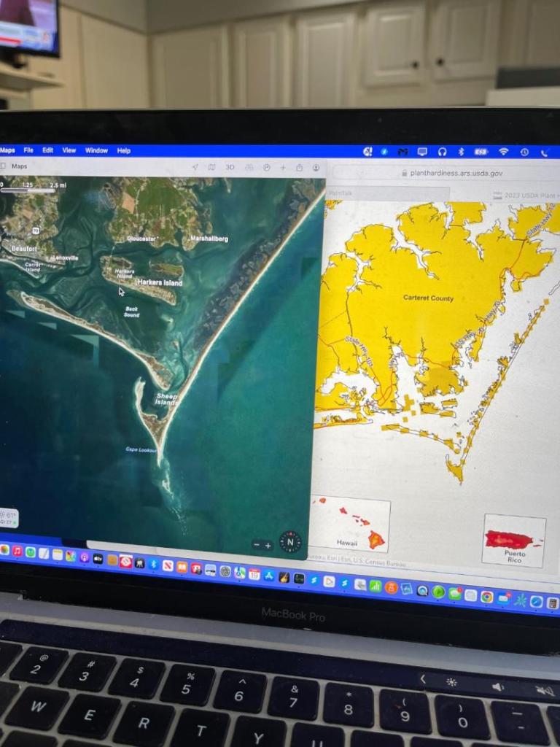The image size is (560, 747).
Task: Open the share icon in Maps toolbar
Action: click(299, 168)
